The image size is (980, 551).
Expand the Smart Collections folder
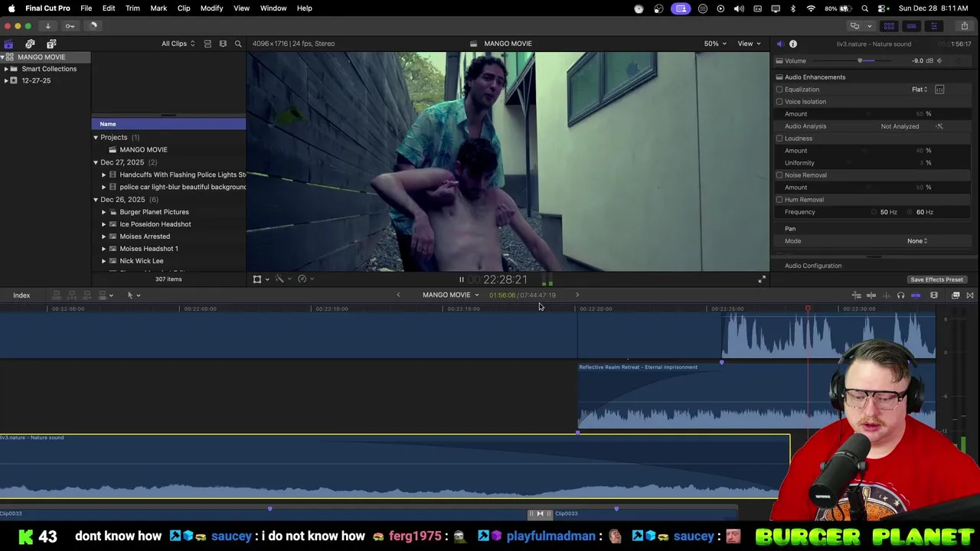[6, 69]
